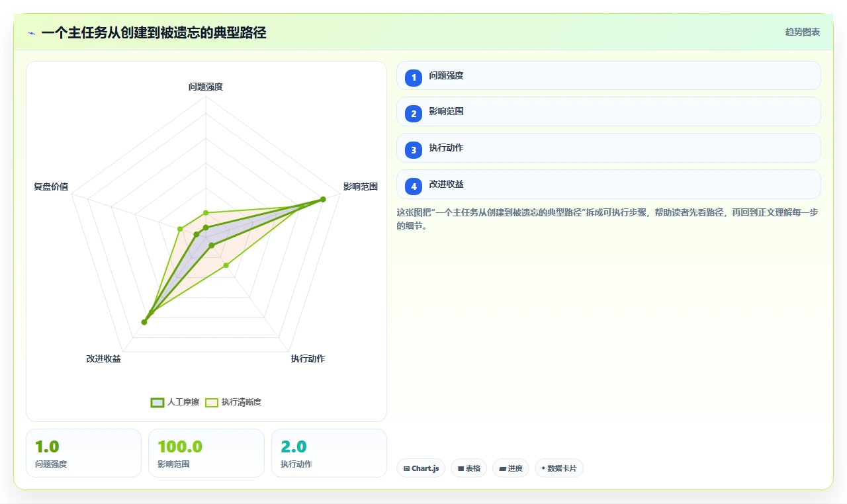
Task: Click the 人工摩擦 legend color box
Action: (157, 402)
